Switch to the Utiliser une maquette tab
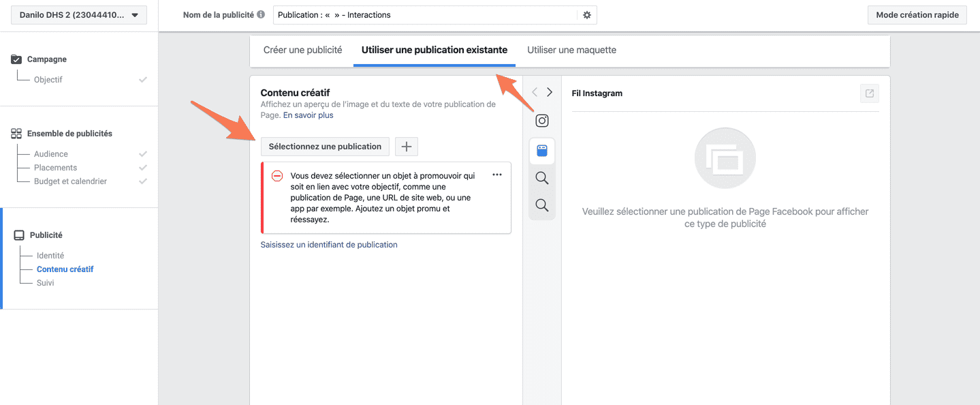Screen dimensions: 980x405 point(571,50)
